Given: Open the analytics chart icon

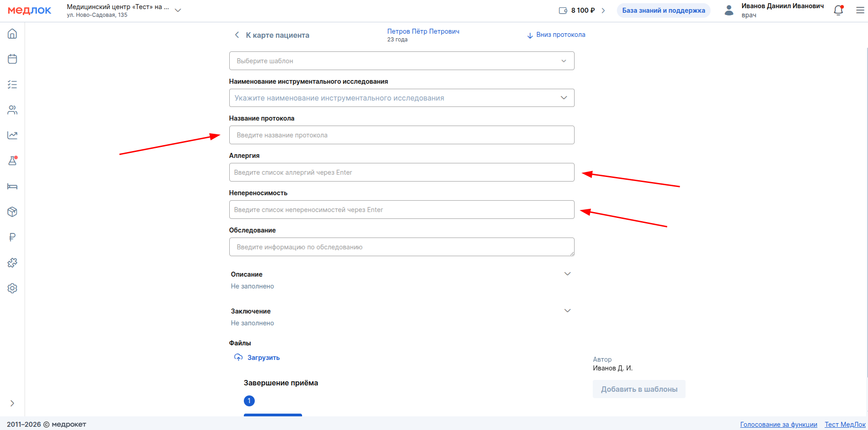Looking at the screenshot, I should point(12,136).
